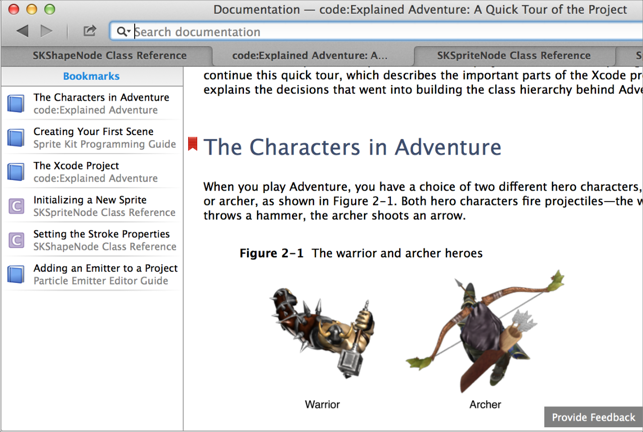Switch to SKShapeNode Class Reference tab
The width and height of the screenshot is (643, 432).
[x=107, y=56]
